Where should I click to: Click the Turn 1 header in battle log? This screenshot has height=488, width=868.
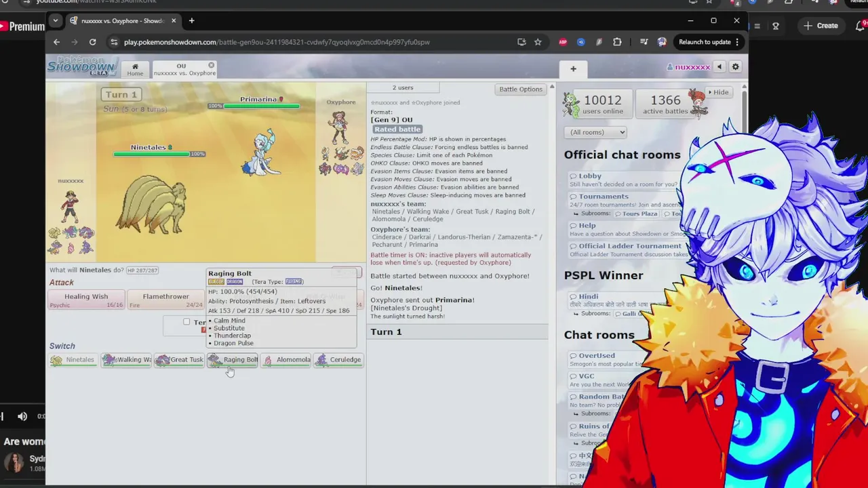point(457,331)
